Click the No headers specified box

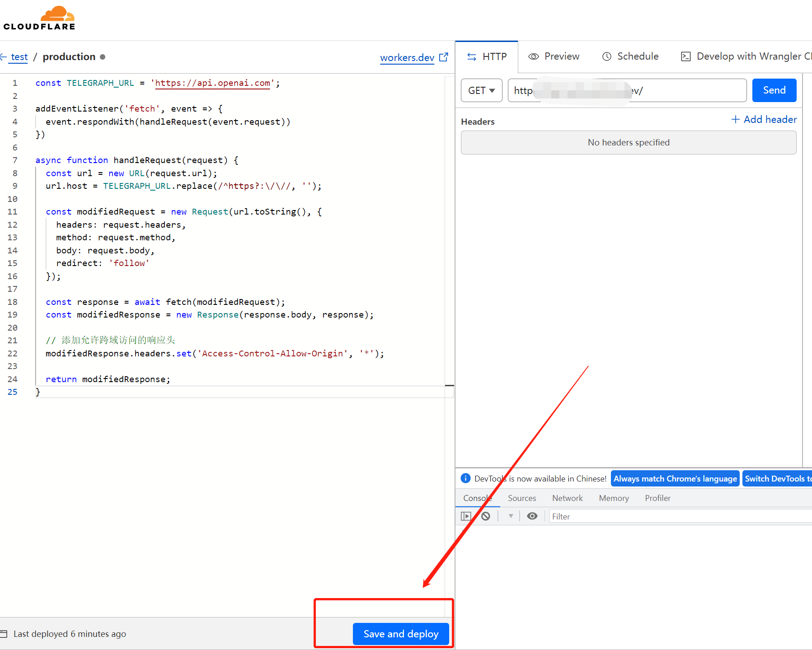tap(629, 142)
